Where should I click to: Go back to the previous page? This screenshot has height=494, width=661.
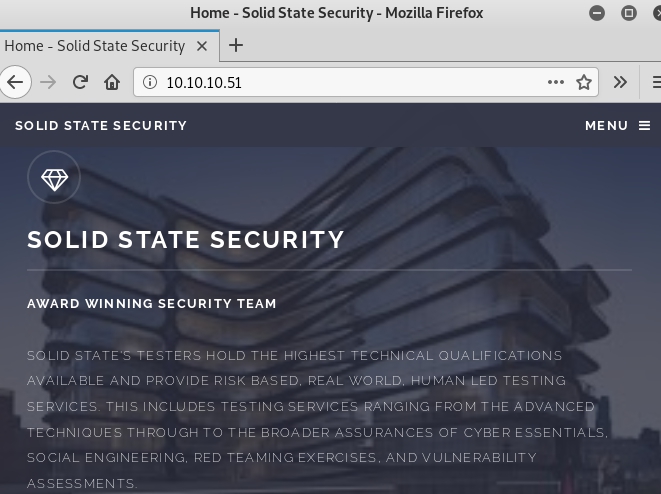[15, 82]
